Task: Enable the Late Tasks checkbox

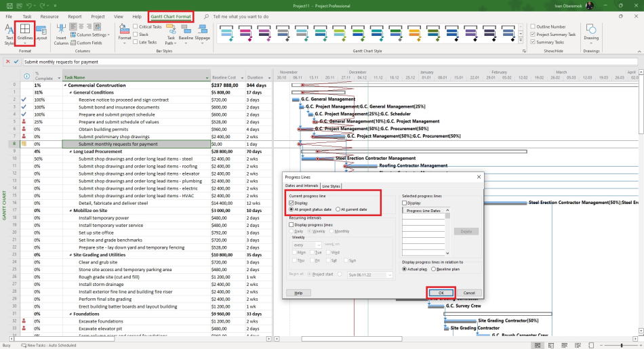Action: point(136,42)
